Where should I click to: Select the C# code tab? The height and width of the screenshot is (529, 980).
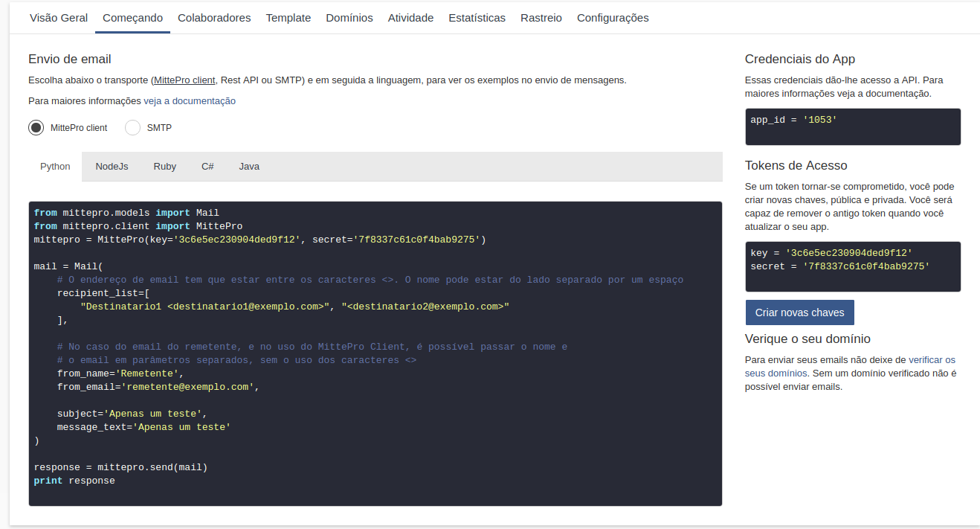click(207, 167)
